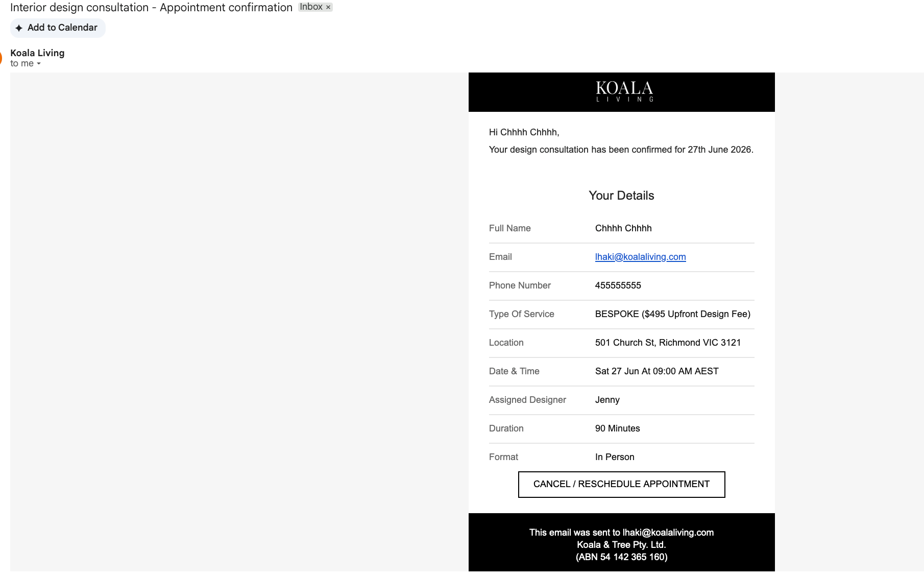Image resolution: width=924 pixels, height=577 pixels.
Task: Select the 'Koala & Tree Pty. Ltd.' footer text
Action: (x=621, y=545)
